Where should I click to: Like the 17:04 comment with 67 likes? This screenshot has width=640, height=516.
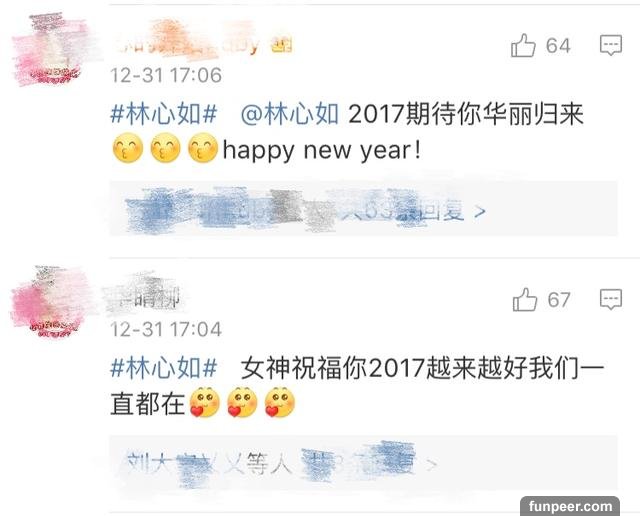click(524, 299)
